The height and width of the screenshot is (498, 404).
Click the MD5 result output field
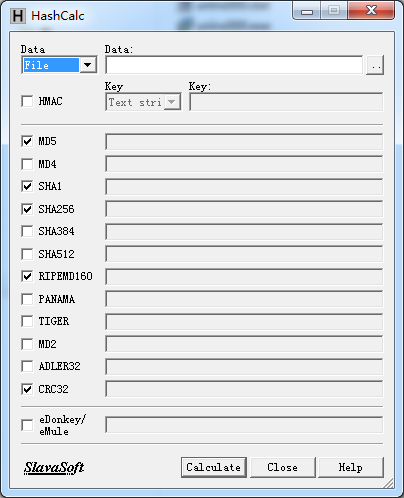[x=244, y=142]
